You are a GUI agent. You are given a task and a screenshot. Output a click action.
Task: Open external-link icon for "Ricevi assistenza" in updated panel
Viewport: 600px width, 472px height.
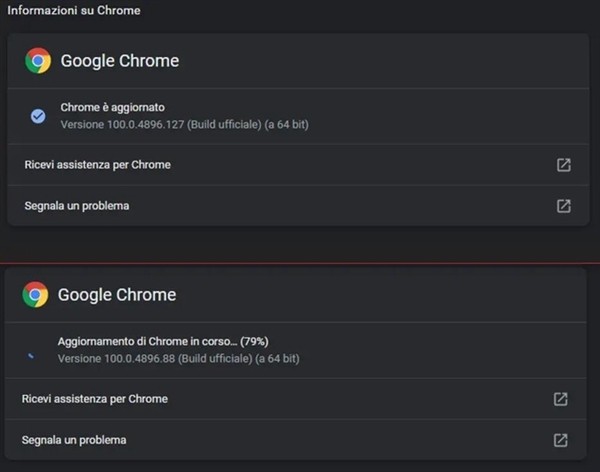[x=564, y=164]
